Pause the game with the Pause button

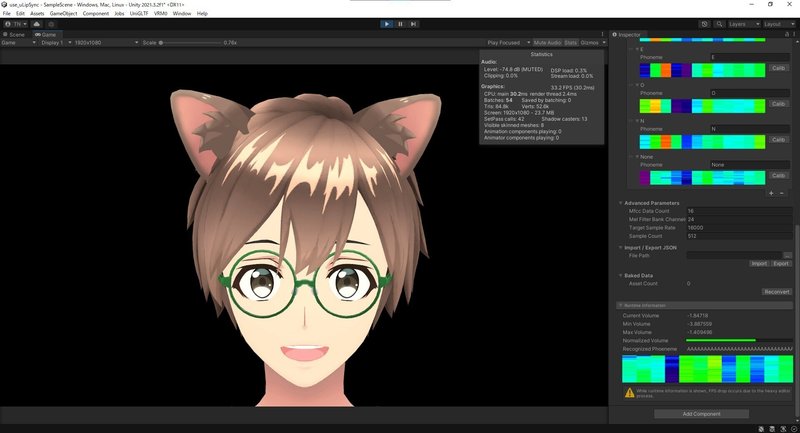coord(400,24)
